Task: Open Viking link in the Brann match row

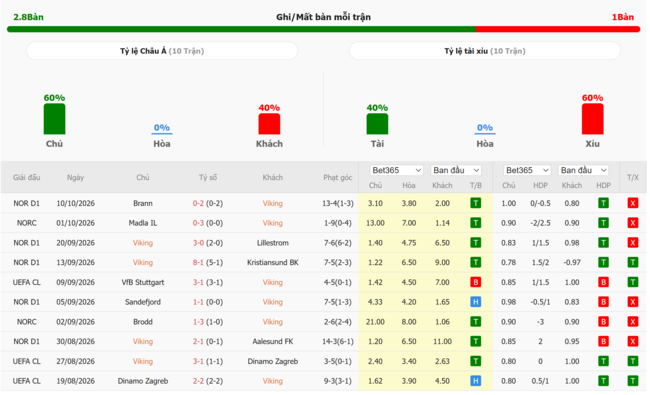Action: point(272,203)
